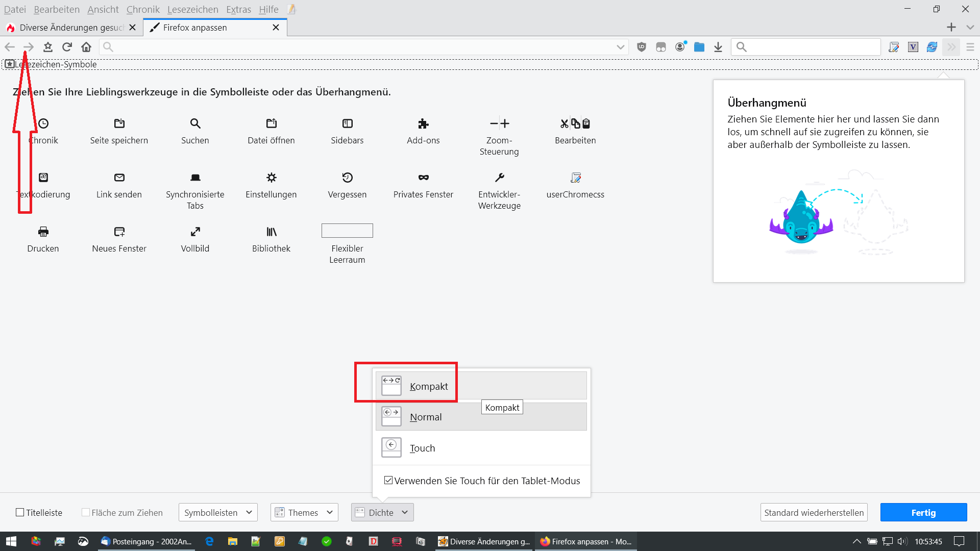Expand the Themes dropdown
980x551 pixels.
pos(304,512)
